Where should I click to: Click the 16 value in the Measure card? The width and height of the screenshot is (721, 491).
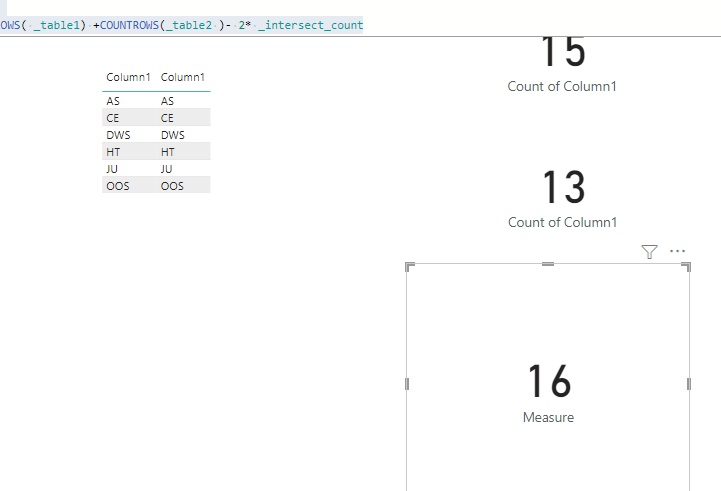[x=549, y=381]
